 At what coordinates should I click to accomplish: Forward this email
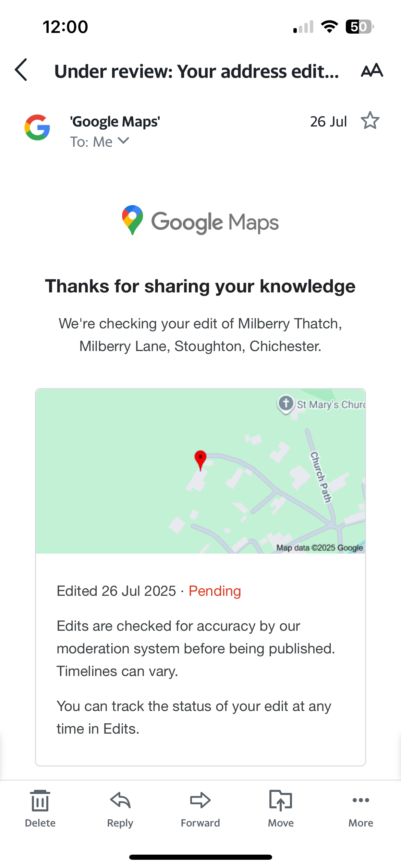(x=200, y=808)
